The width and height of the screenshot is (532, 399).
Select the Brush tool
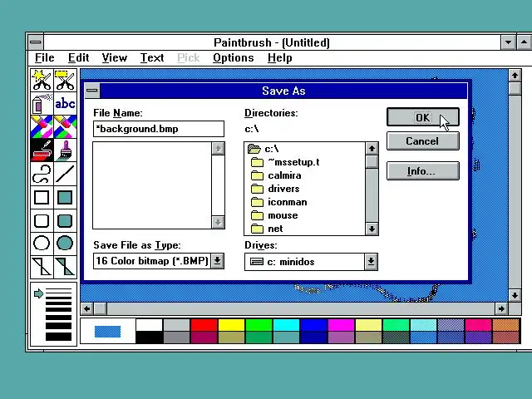pyautogui.click(x=65, y=150)
